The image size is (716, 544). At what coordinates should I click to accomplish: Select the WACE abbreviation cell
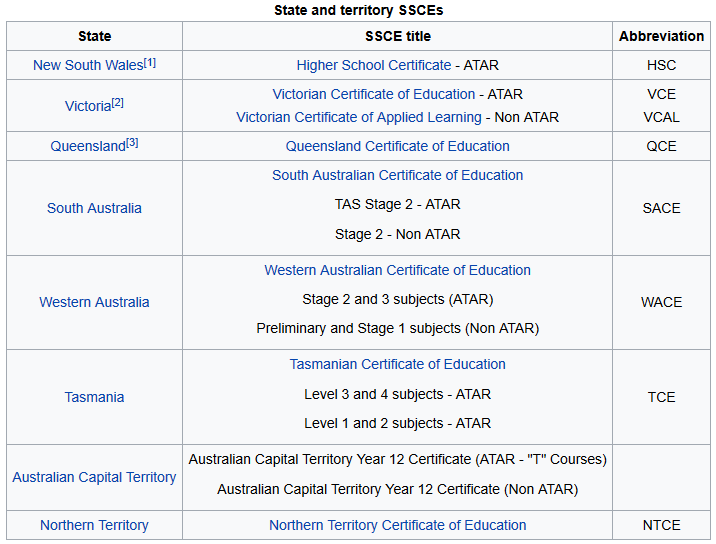coord(661,302)
